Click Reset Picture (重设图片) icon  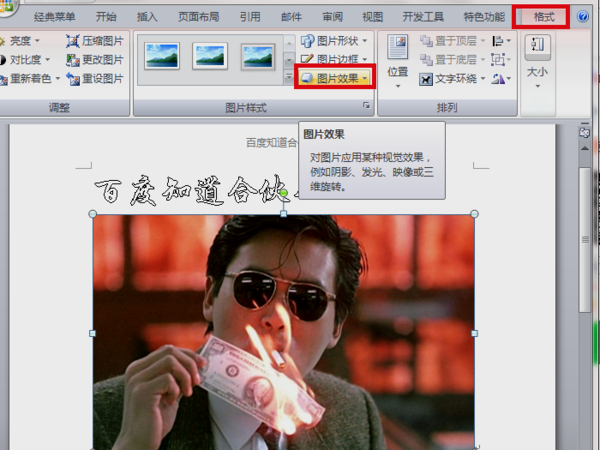coord(73,79)
